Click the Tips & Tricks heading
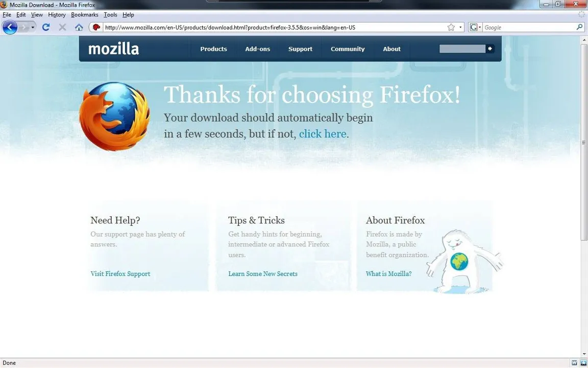This screenshot has width=588, height=368. point(257,220)
